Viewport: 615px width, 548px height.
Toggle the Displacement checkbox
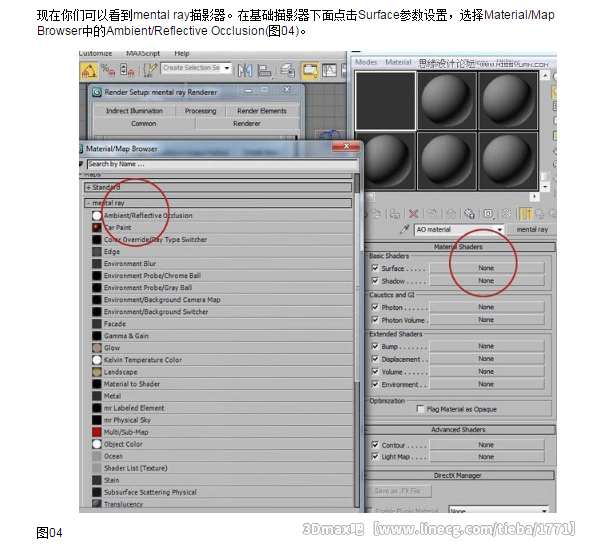pyautogui.click(x=375, y=359)
